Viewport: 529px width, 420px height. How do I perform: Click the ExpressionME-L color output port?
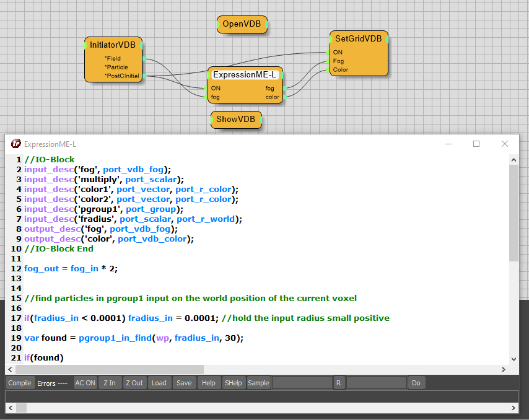pyautogui.click(x=283, y=97)
